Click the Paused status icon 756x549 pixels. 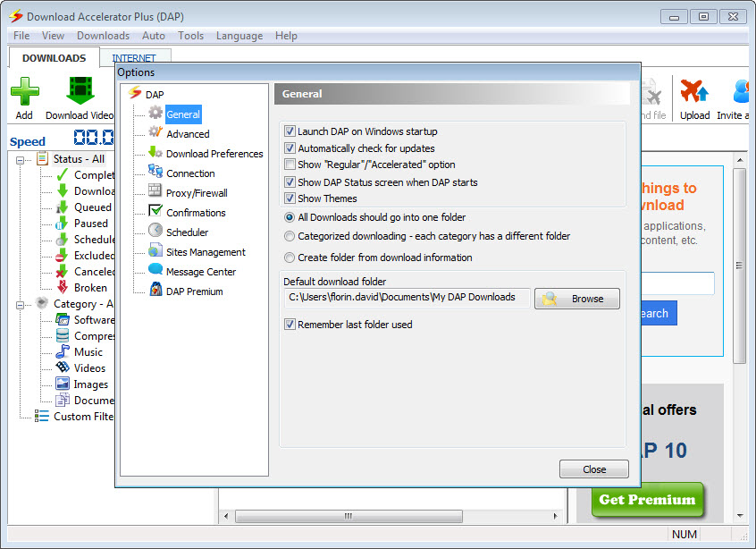tap(62, 223)
